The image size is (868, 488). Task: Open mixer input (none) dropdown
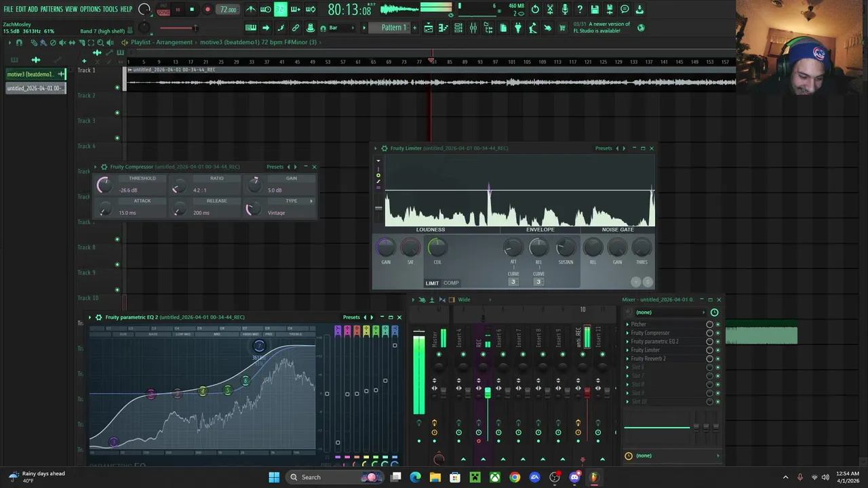pos(671,312)
